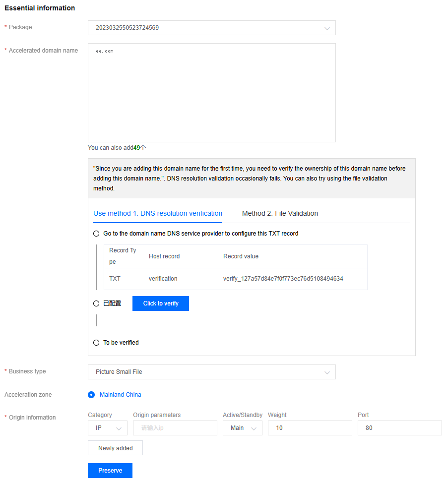Click the Origin parameters IP input field

click(175, 428)
